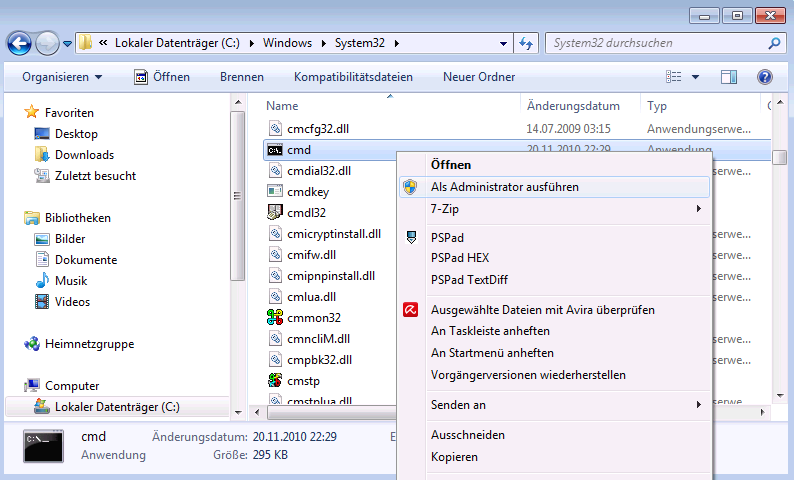Choose Ausgewählte Dateien mit Avira überprüfen

pos(554,310)
